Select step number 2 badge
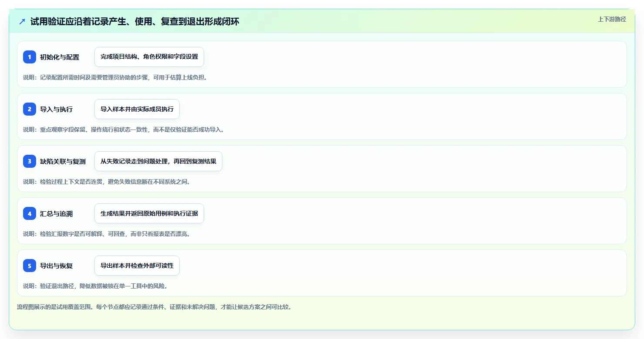Viewport: 644px width, 339px height. tap(30, 109)
